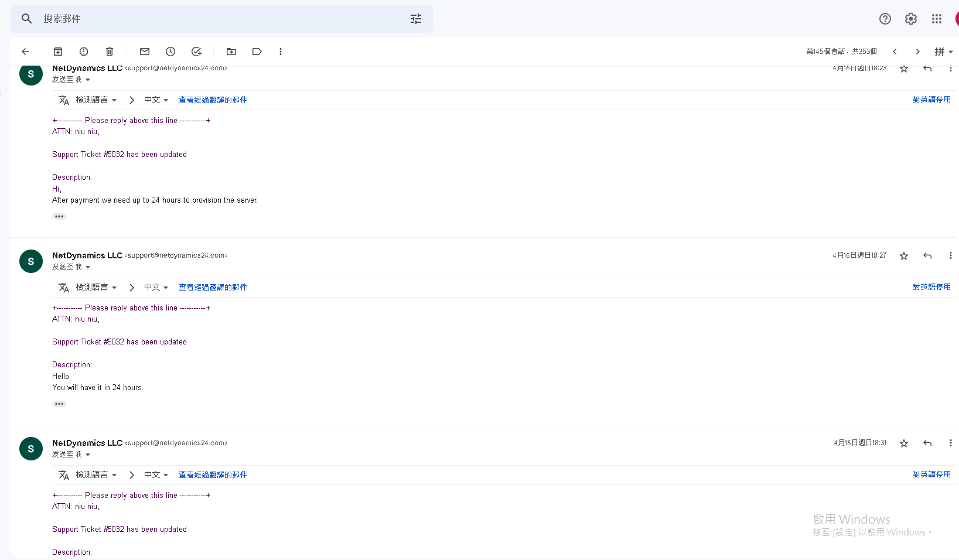Open target language 中文 dropdown, 18:31 message

[156, 475]
